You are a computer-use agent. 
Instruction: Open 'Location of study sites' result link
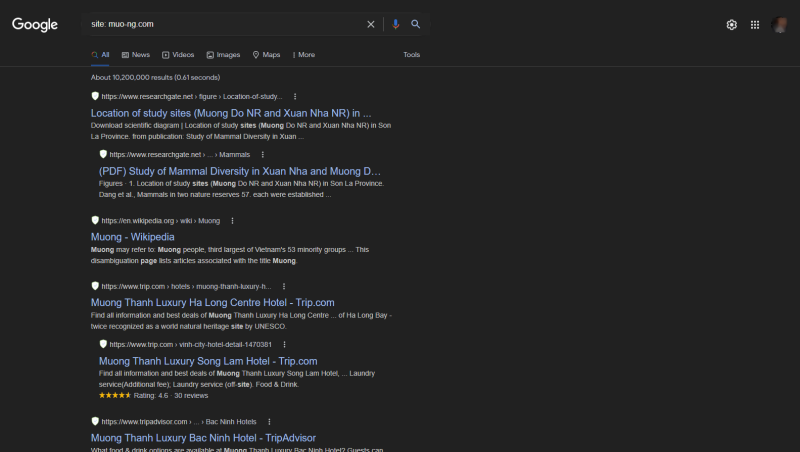[231, 113]
